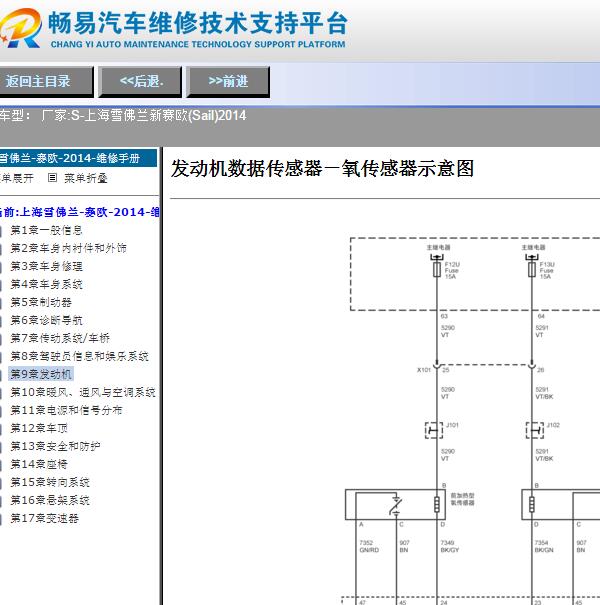The height and width of the screenshot is (605, 600).
Task: Open 第1章一般信息
Action: tap(46, 230)
